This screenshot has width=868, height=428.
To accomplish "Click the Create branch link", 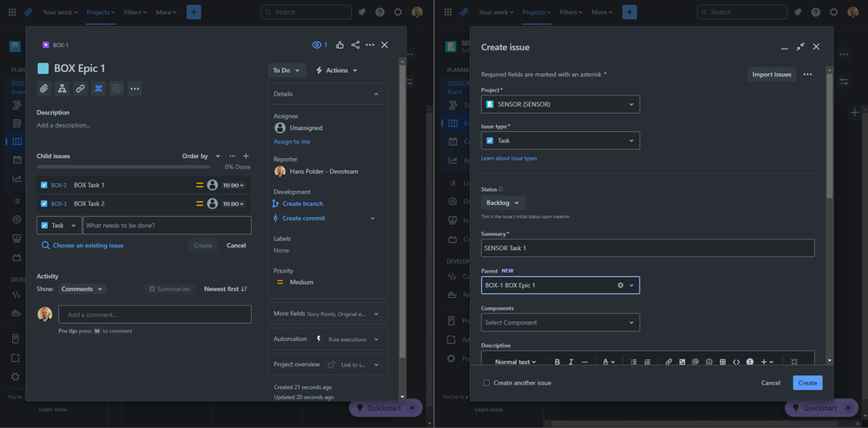I will (302, 203).
